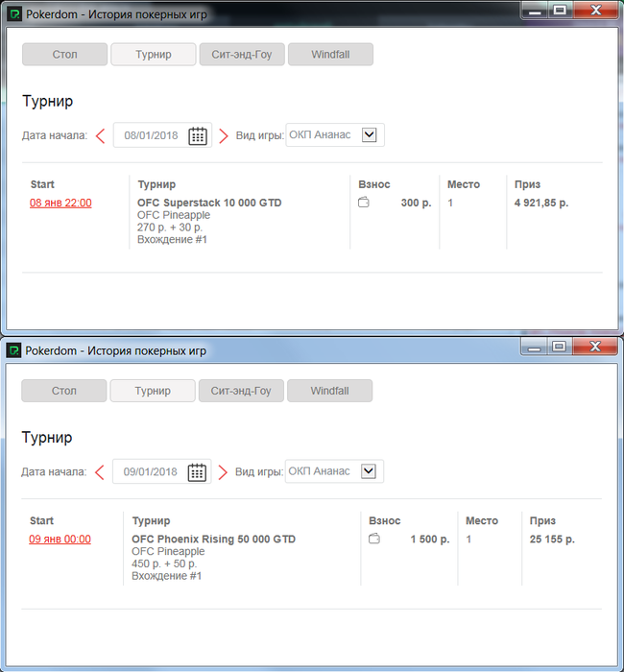Screen dimensions: 624x672
Task: Open tournament link 09 янв 00:00
Action: (60, 540)
